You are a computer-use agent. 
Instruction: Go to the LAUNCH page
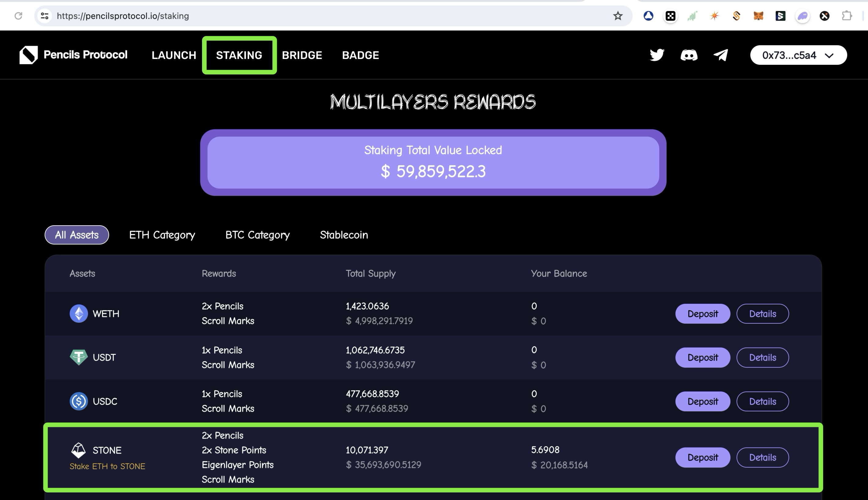pyautogui.click(x=174, y=55)
